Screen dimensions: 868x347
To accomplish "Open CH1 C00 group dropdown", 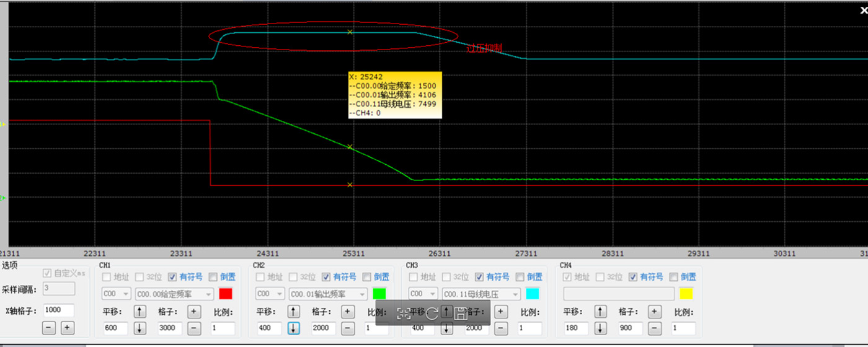I will click(x=116, y=294).
